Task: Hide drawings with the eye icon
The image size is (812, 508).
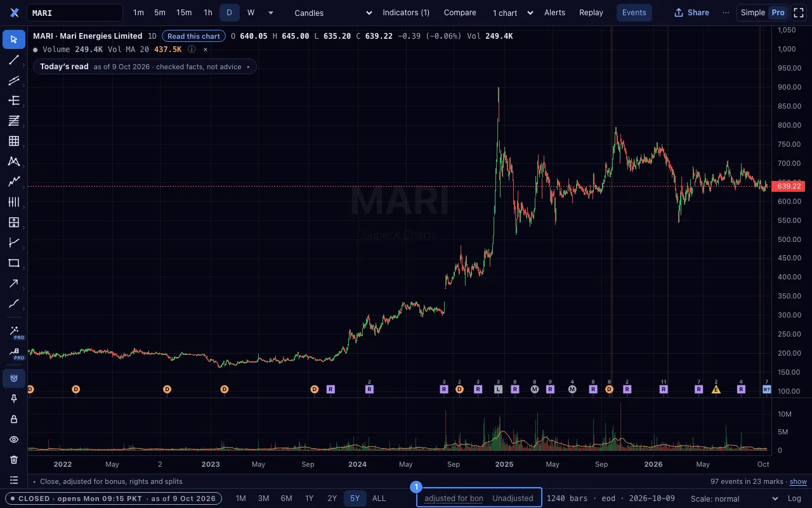Action: pos(14,439)
